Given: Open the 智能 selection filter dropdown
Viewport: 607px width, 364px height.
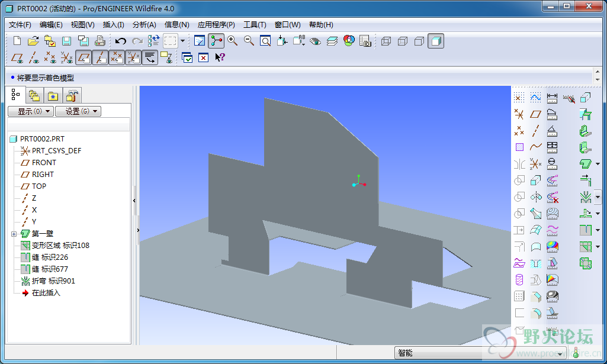Looking at the screenshot, I should pyautogui.click(x=480, y=353).
